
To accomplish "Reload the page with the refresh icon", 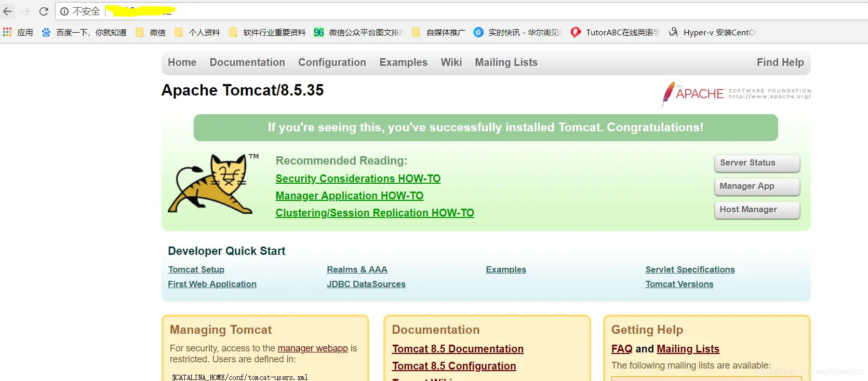I will click(x=44, y=11).
